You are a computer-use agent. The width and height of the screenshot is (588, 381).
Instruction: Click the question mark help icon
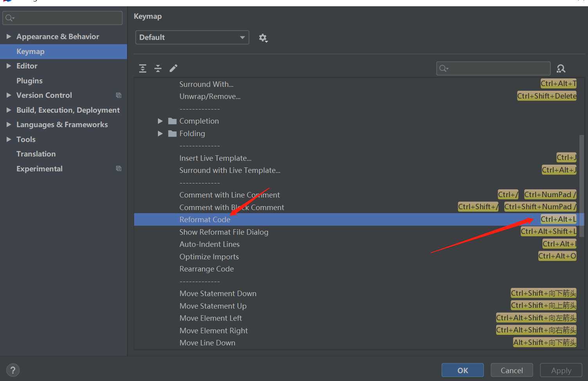13,370
